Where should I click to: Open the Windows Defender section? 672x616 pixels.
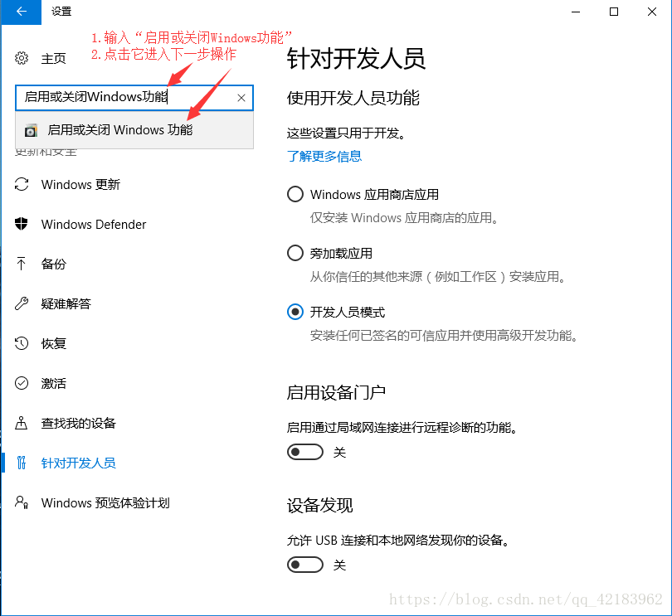[x=94, y=225]
